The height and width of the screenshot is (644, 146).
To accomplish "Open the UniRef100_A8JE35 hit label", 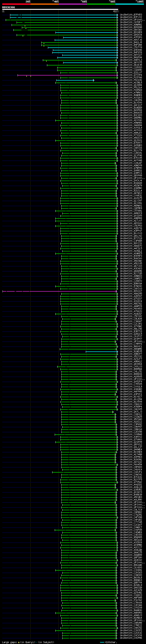I will coord(131,65).
